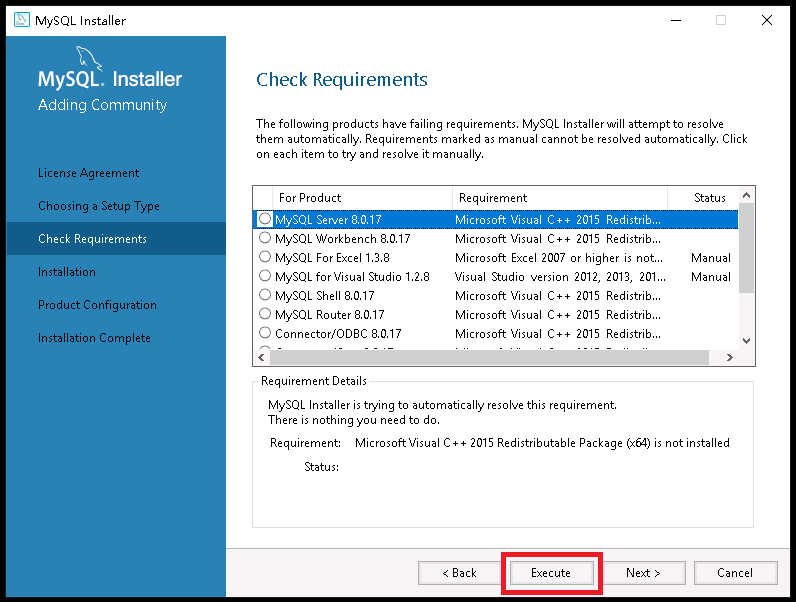Click 'Microsoft Visual C++ 2015 Redistributable Package (x64)' details text
The image size is (796, 602).
[x=542, y=443]
